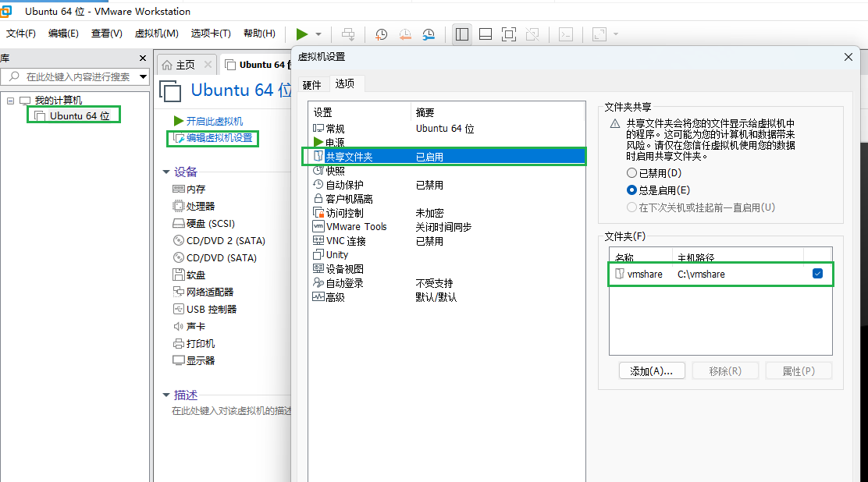
Task: Select the CD/DVD (SATA) device
Action: click(215, 258)
